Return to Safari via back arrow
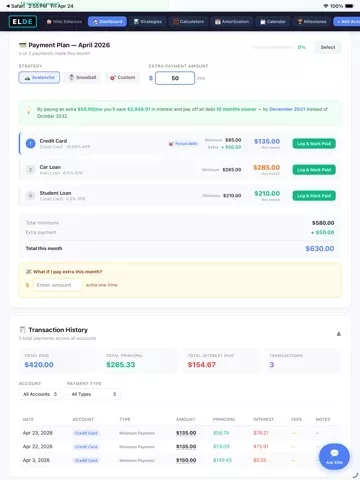Screen dimensions: 360x480 point(8,6)
